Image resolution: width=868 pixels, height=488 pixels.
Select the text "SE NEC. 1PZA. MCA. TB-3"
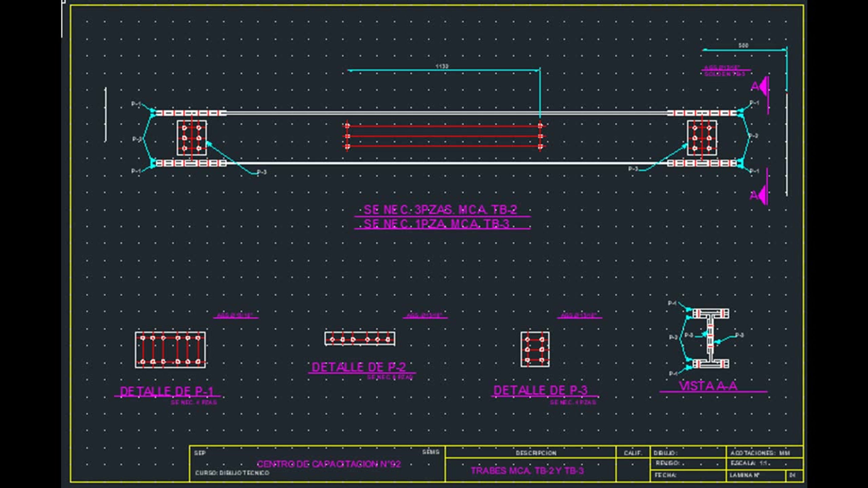pos(436,224)
